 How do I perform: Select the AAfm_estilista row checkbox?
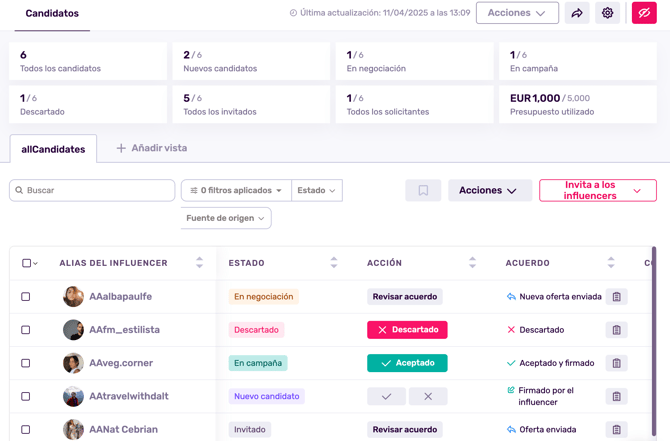pos(26,330)
